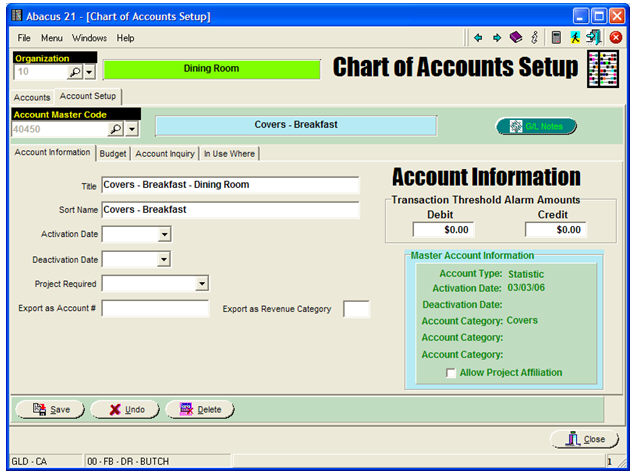634x475 pixels.
Task: Click the Account Category value Covers
Action: click(x=522, y=321)
